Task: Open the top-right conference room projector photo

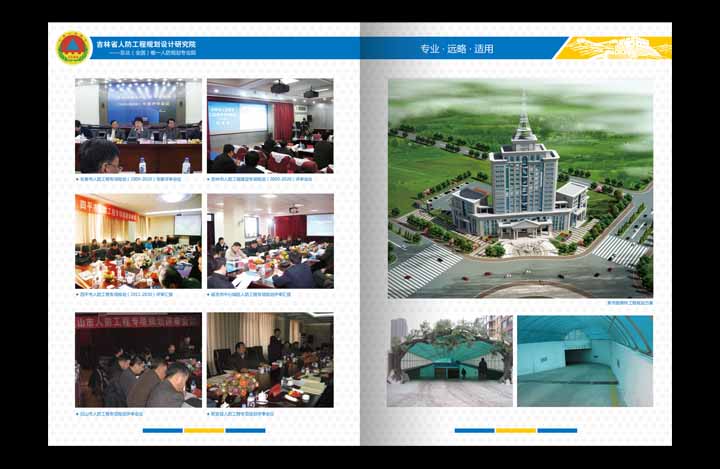Action: point(270,125)
